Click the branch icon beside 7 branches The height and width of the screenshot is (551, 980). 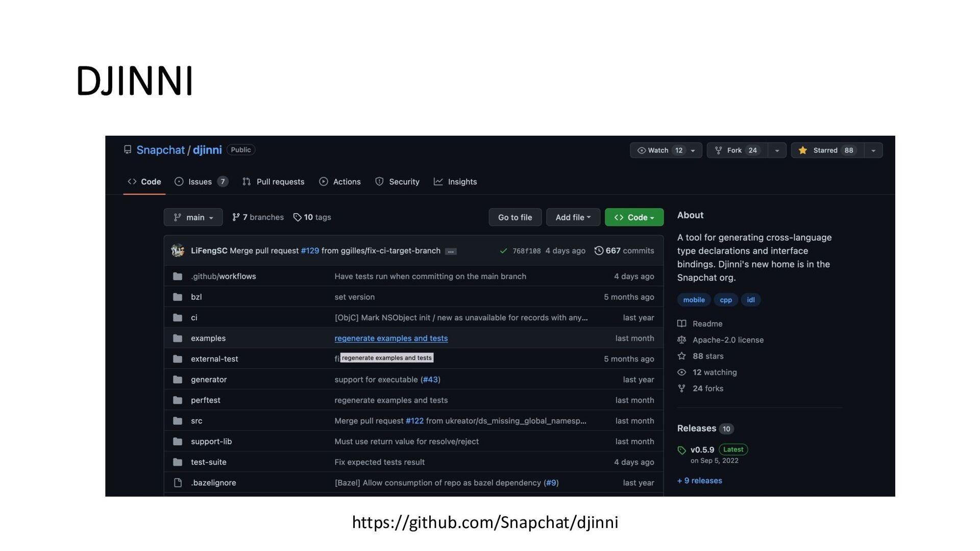coord(236,217)
